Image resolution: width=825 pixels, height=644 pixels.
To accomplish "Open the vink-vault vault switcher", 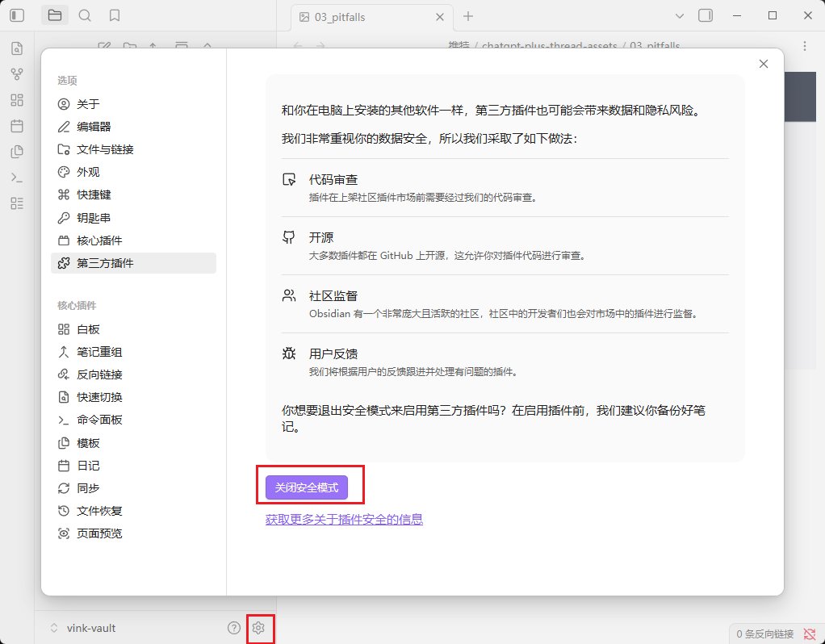I will 82,628.
